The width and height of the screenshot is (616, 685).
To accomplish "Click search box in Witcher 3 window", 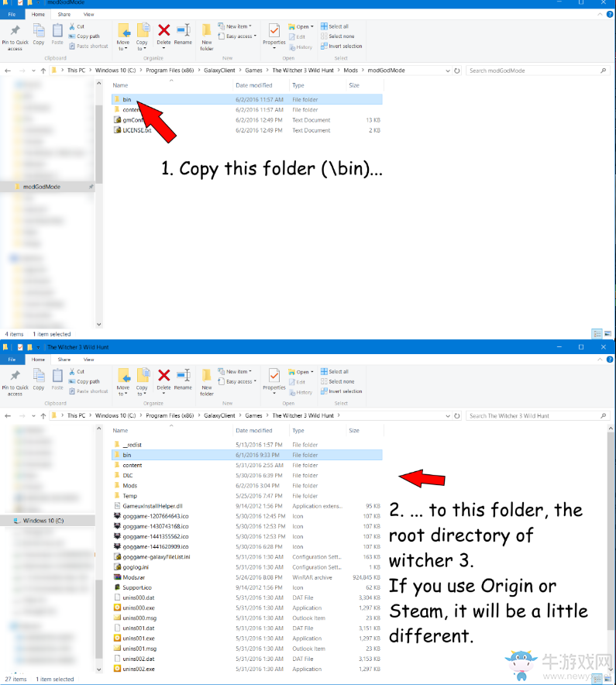I will [538, 416].
